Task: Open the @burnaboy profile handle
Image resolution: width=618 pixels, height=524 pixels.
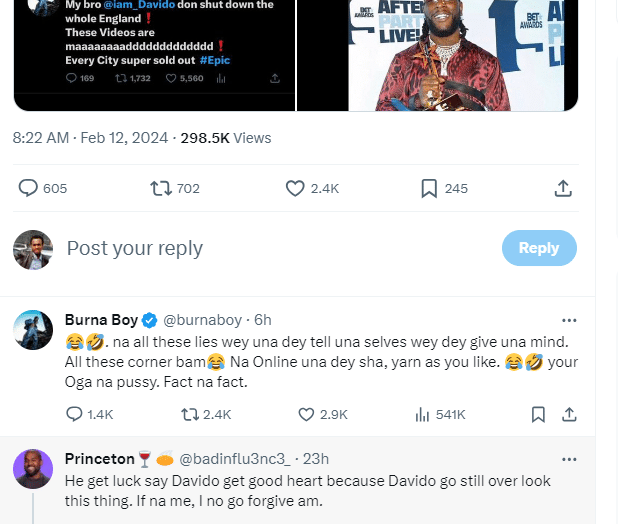Action: [x=202, y=321]
